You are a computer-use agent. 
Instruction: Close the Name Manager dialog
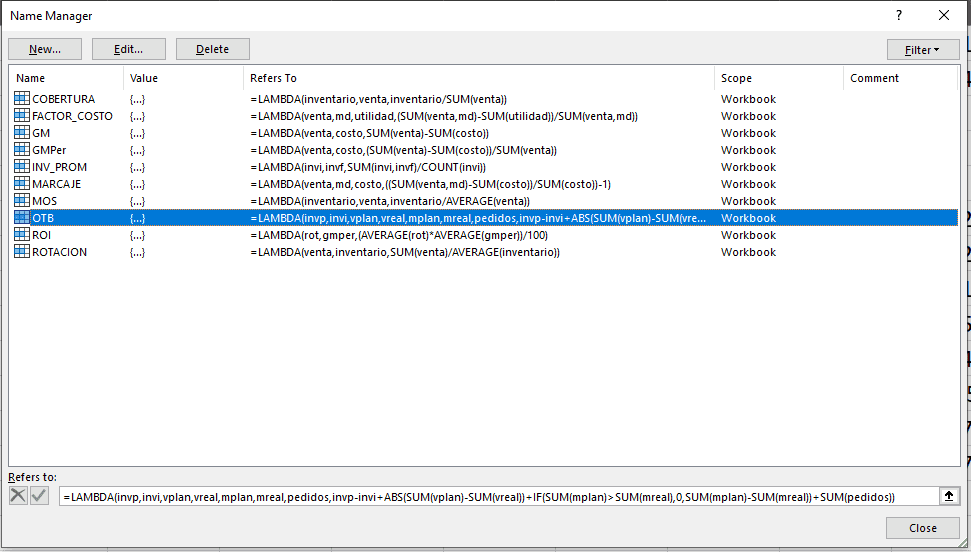coord(922,528)
